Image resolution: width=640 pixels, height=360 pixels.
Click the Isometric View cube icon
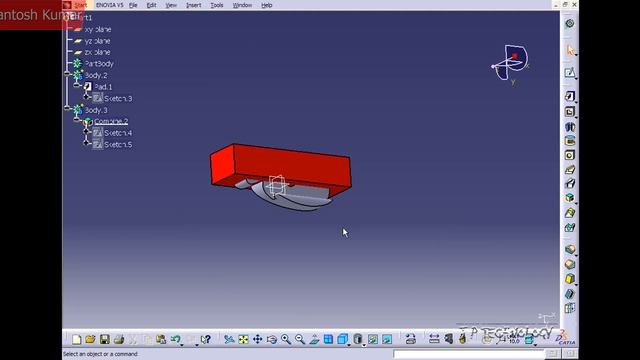pyautogui.click(x=342, y=339)
